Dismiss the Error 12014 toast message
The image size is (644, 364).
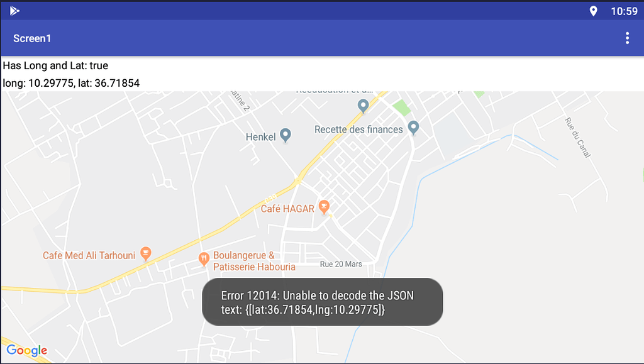pyautogui.click(x=322, y=302)
